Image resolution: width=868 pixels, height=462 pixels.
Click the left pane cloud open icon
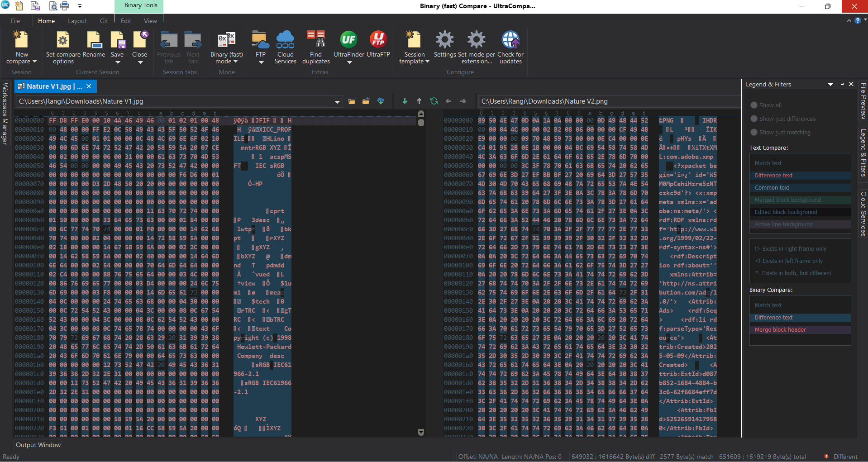(381, 101)
